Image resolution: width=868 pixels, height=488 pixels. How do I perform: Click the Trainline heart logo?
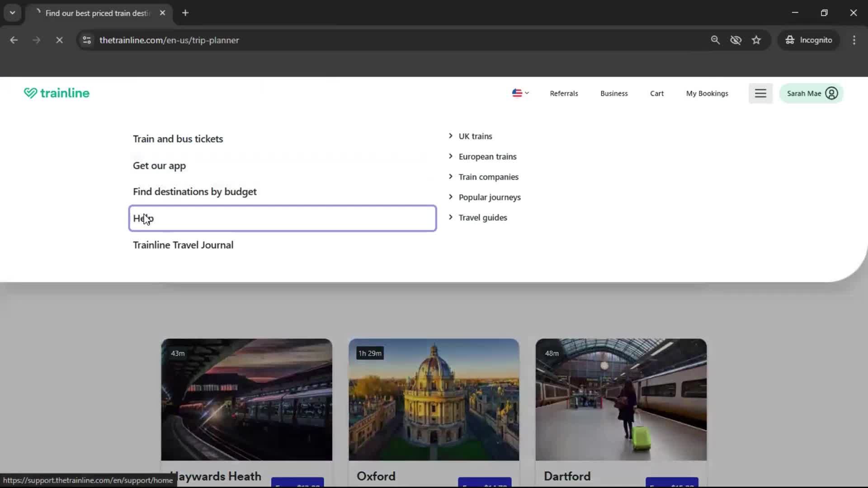click(30, 93)
